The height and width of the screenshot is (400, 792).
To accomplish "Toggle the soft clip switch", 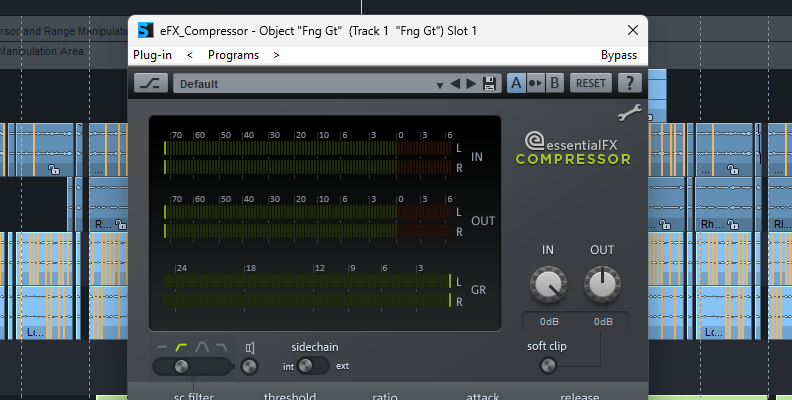I will point(548,365).
